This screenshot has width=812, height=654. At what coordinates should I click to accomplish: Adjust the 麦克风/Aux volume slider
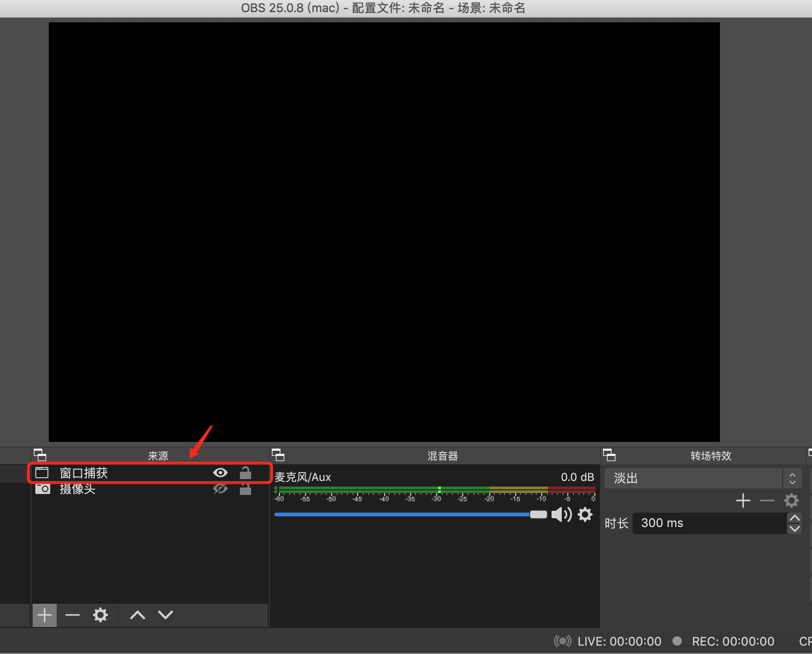click(411, 514)
